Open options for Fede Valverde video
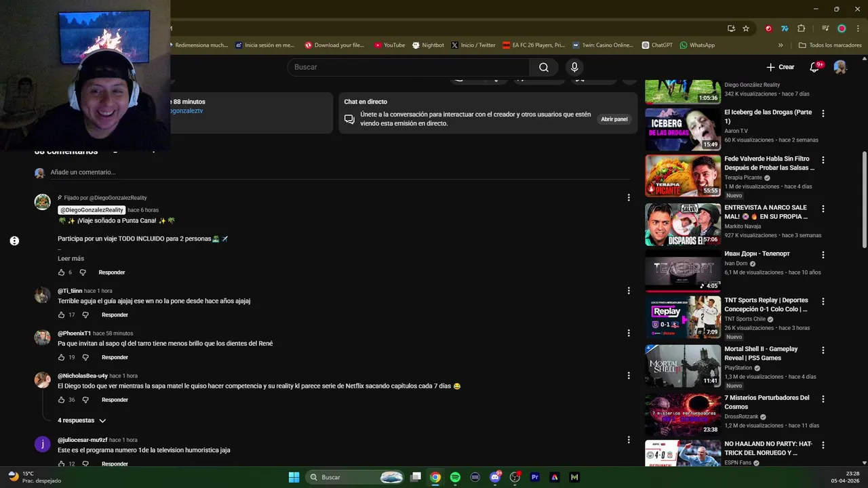The width and height of the screenshot is (868, 488). [x=823, y=161]
